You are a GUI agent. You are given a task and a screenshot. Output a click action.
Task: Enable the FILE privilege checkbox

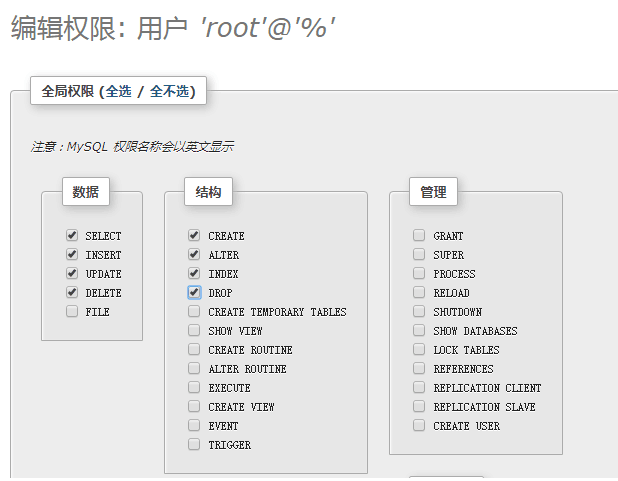pyautogui.click(x=72, y=312)
